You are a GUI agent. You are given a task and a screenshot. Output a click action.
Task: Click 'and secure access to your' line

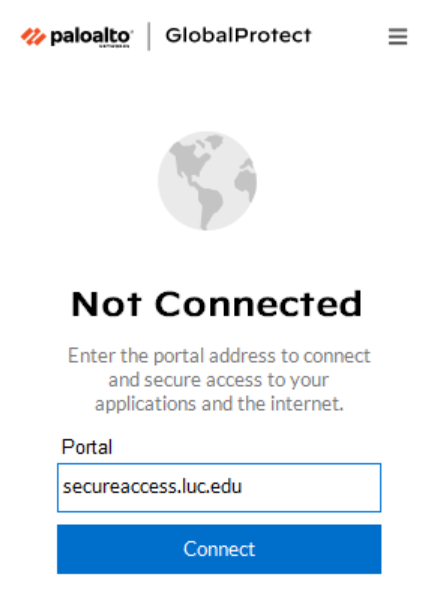(219, 380)
